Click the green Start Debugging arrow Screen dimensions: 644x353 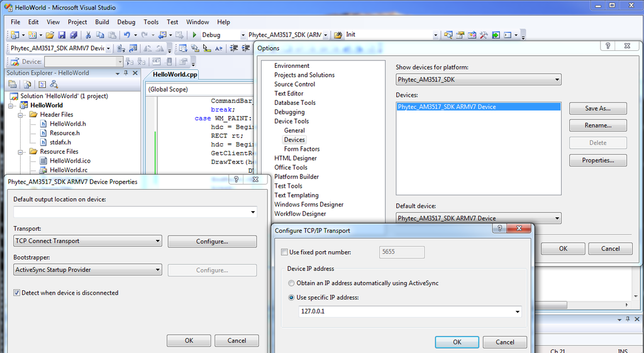195,35
